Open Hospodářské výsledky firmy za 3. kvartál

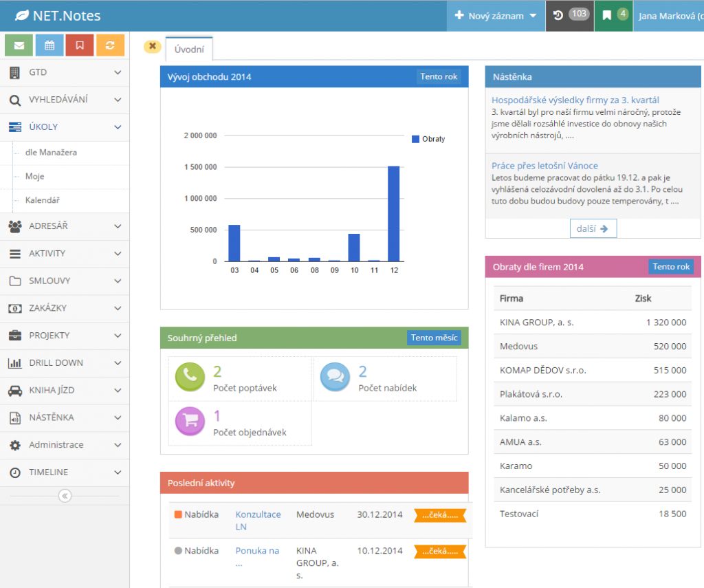pos(575,100)
